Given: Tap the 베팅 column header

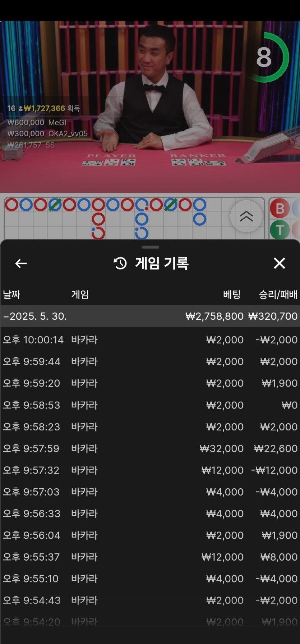Looking at the screenshot, I should 231,294.
